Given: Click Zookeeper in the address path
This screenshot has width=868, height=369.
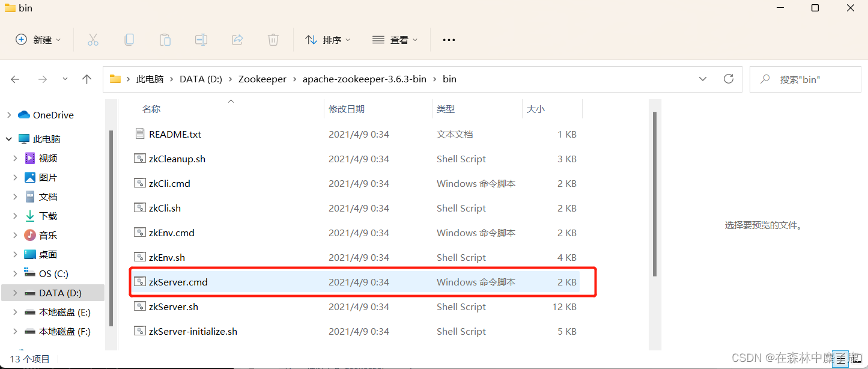Looking at the screenshot, I should click(x=263, y=79).
